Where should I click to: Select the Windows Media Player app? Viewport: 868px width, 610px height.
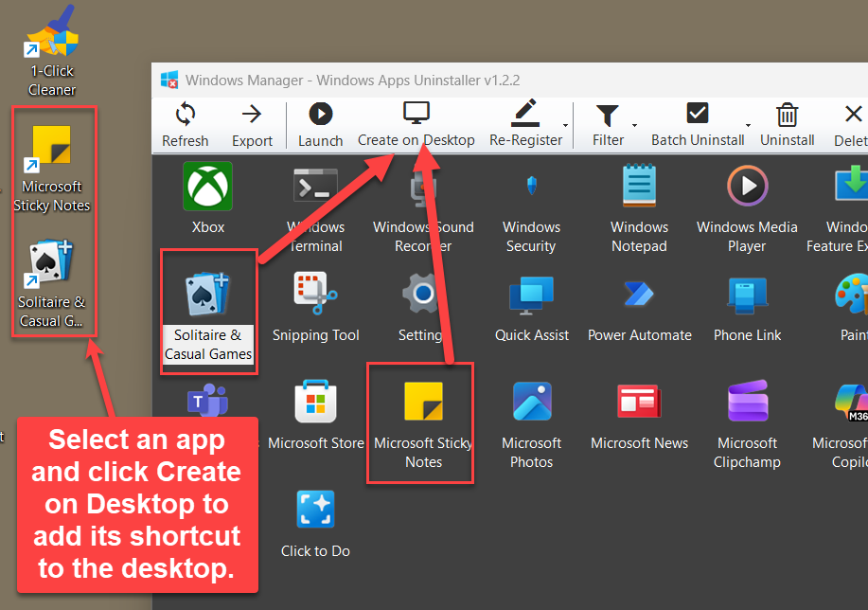(747, 207)
